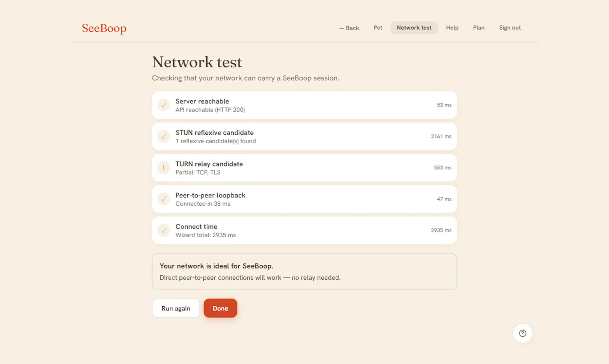This screenshot has width=609, height=364.
Task: Select the Network test nav item
Action: 414,28
